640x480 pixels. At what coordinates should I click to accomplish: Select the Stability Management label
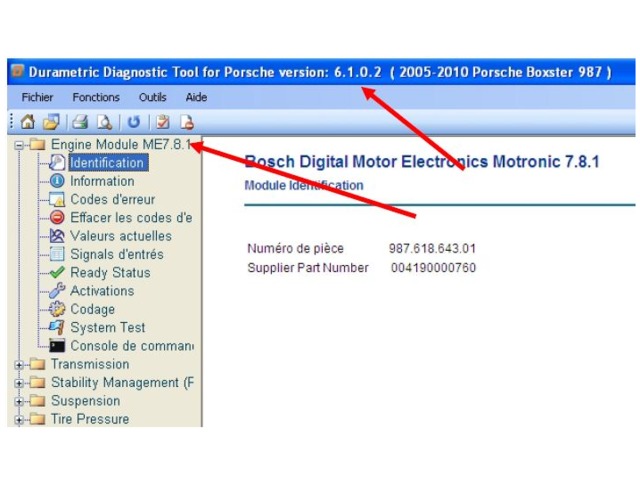pyautogui.click(x=122, y=382)
